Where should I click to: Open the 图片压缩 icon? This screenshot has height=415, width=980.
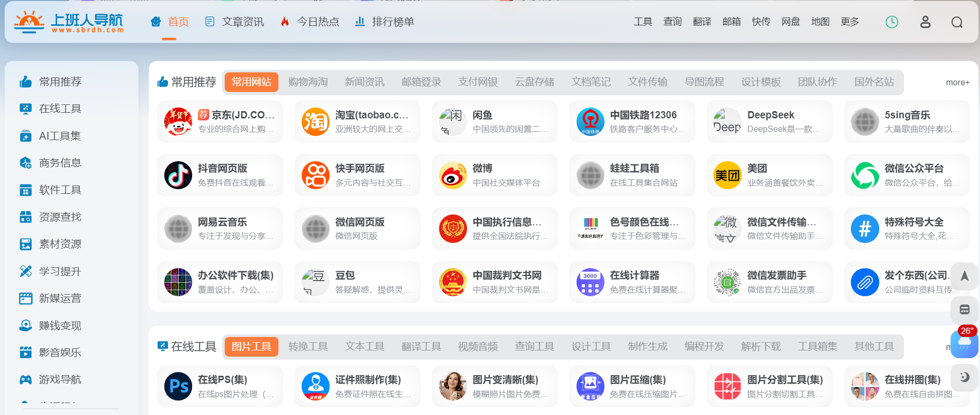(x=590, y=387)
